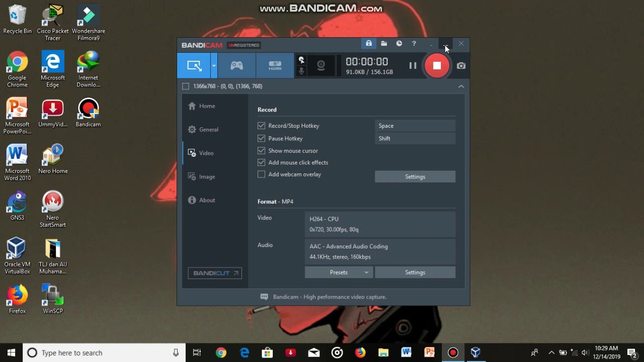Viewport: 644px width, 362px height.
Task: Open Nero Home desktop icon
Action: (53, 160)
